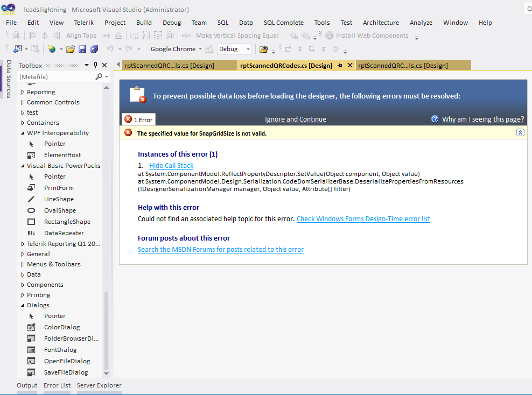This screenshot has width=532, height=395.
Task: Click the Save All icon
Action: 94,49
